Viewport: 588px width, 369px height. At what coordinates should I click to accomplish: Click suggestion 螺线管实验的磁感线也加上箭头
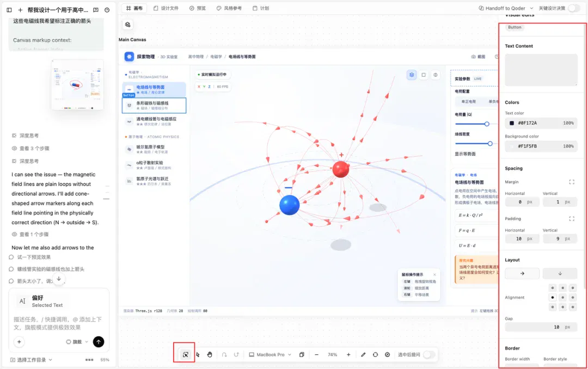coord(51,269)
